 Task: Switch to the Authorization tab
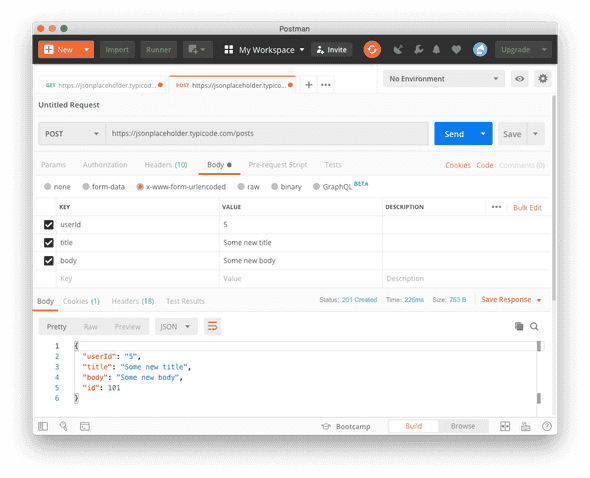105,165
